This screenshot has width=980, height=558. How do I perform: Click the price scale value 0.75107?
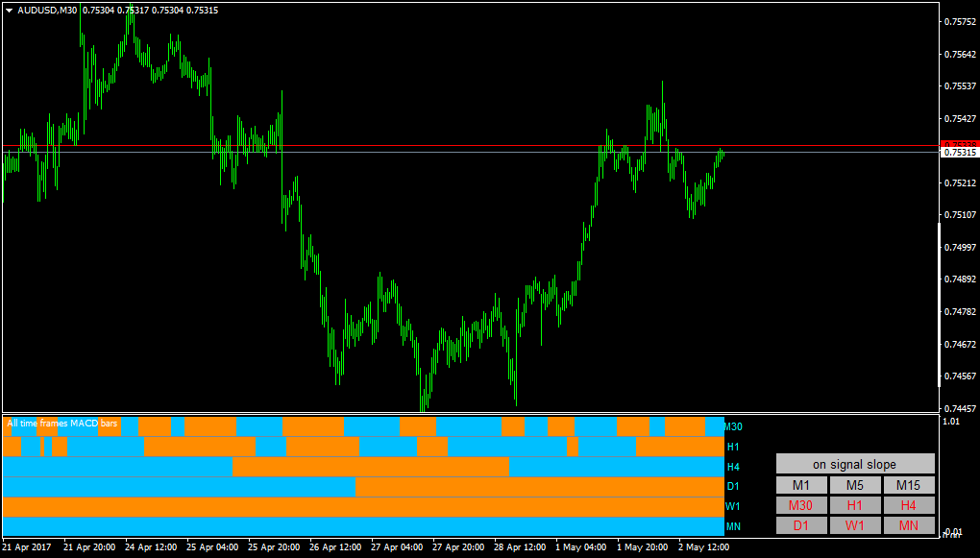pos(961,215)
